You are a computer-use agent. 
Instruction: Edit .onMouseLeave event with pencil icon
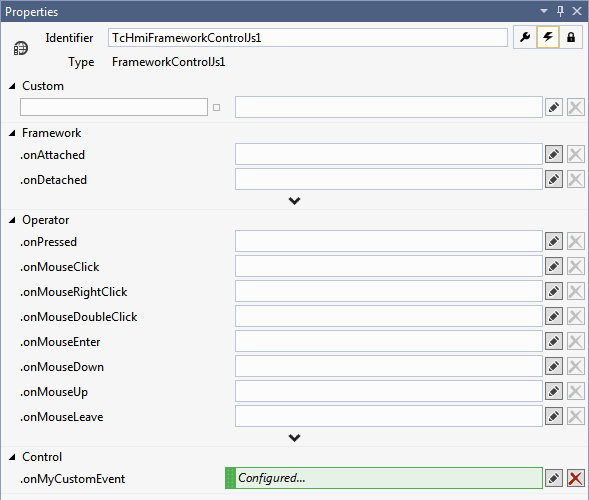coord(554,416)
